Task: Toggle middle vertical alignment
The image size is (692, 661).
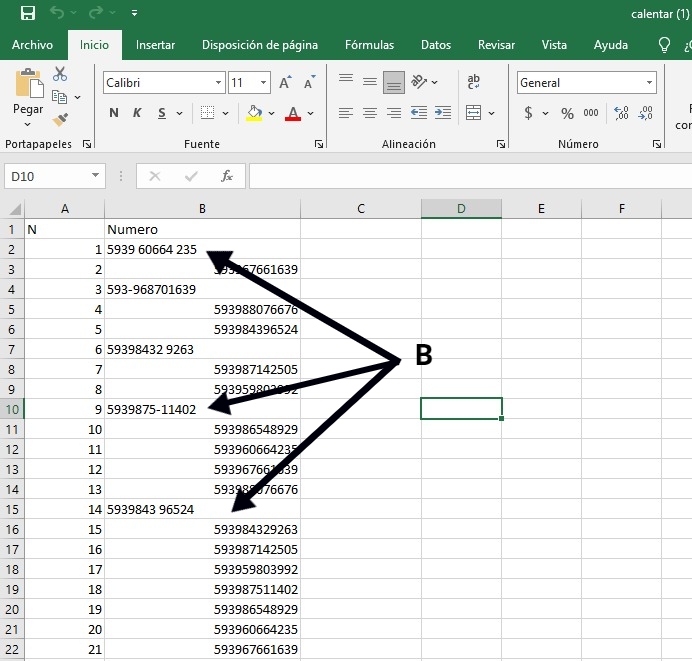Action: pyautogui.click(x=370, y=81)
